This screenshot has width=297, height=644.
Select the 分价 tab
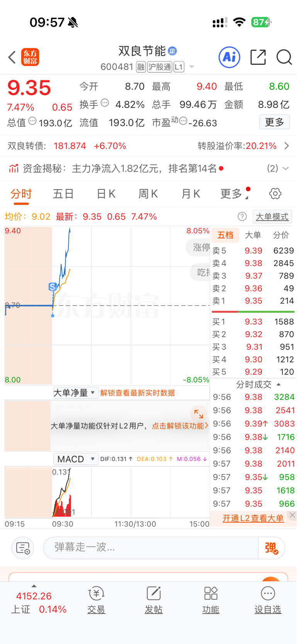pos(281,235)
